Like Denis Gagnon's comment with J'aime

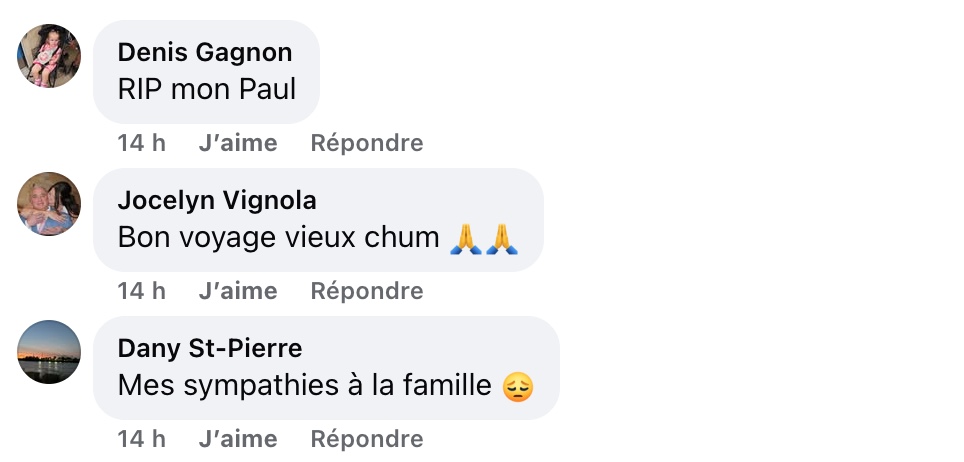coord(238,143)
